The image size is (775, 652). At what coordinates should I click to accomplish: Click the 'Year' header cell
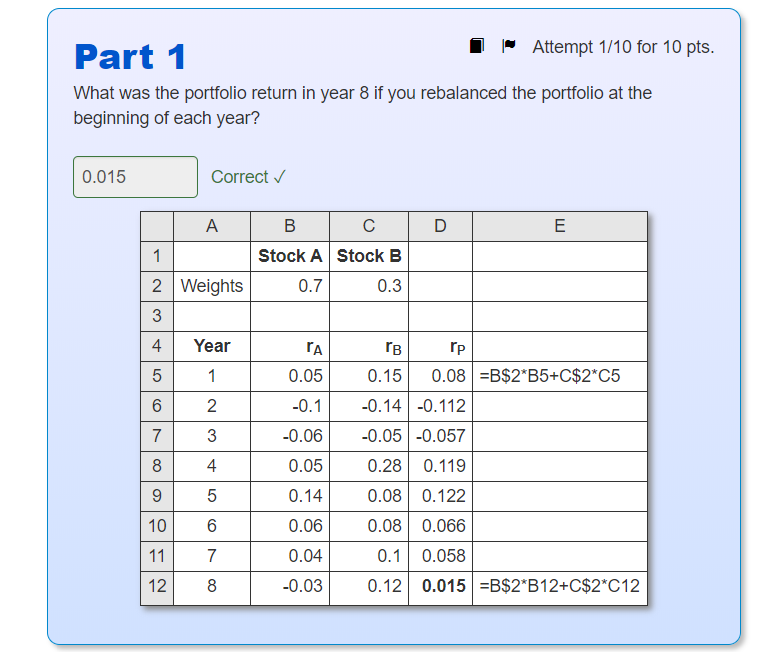point(212,347)
